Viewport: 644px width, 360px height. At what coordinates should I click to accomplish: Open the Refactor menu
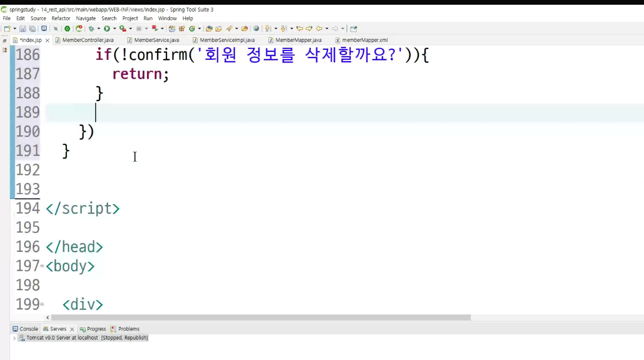61,18
